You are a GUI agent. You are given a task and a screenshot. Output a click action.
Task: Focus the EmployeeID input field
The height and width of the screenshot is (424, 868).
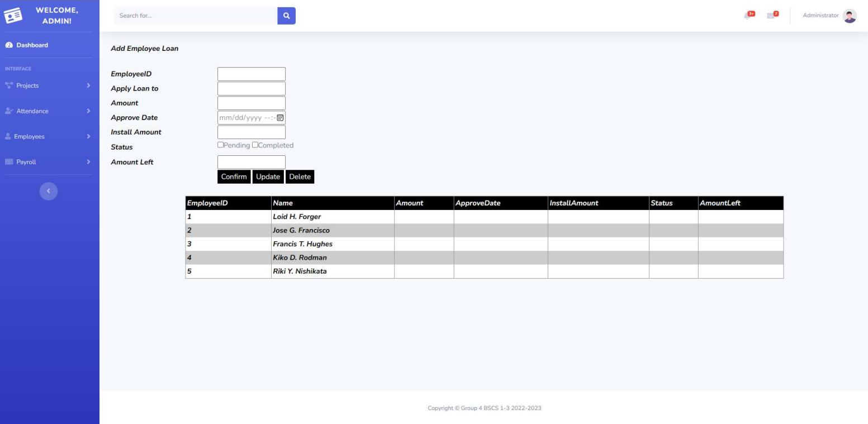pos(251,74)
